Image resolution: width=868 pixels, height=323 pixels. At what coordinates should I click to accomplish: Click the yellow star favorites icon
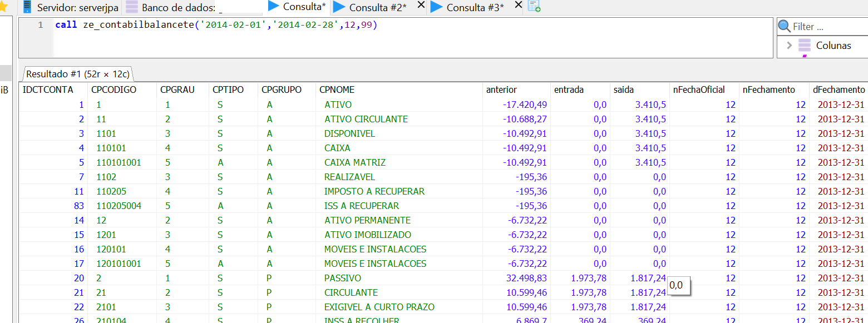coord(3,7)
